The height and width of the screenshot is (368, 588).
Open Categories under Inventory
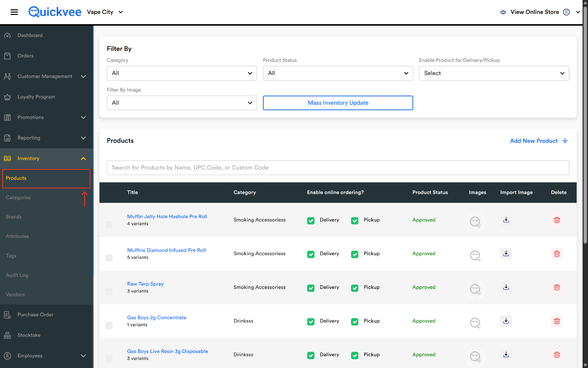click(x=18, y=197)
